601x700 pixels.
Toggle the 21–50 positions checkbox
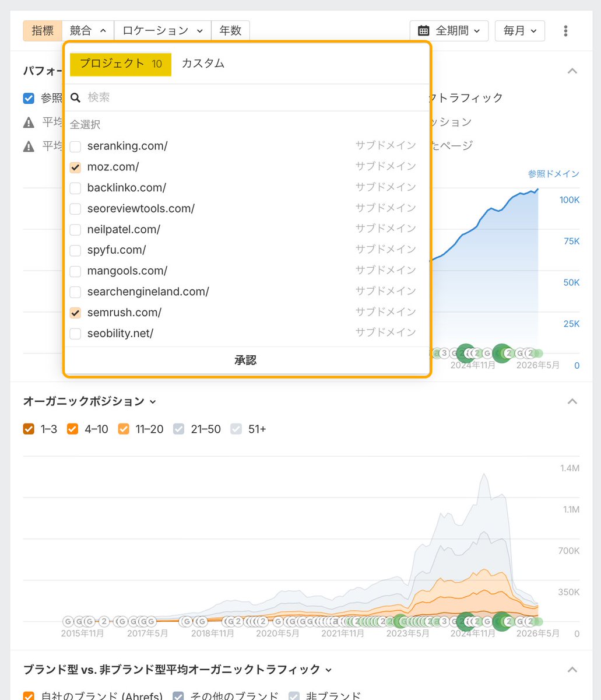[x=179, y=429]
